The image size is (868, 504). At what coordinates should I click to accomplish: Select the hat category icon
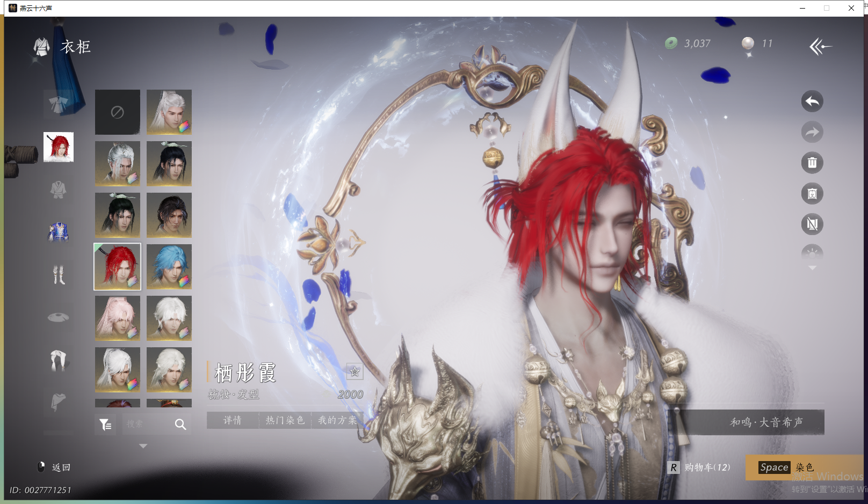(59, 317)
